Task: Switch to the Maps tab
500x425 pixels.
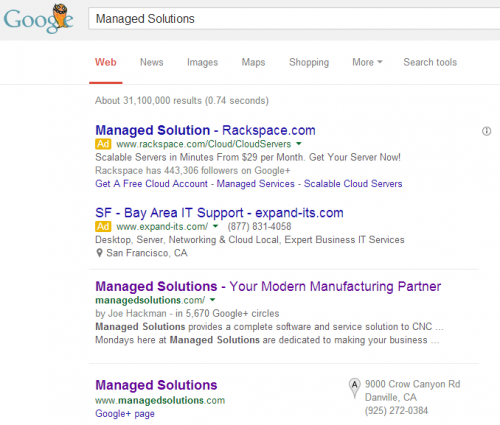Action: pyautogui.click(x=253, y=62)
